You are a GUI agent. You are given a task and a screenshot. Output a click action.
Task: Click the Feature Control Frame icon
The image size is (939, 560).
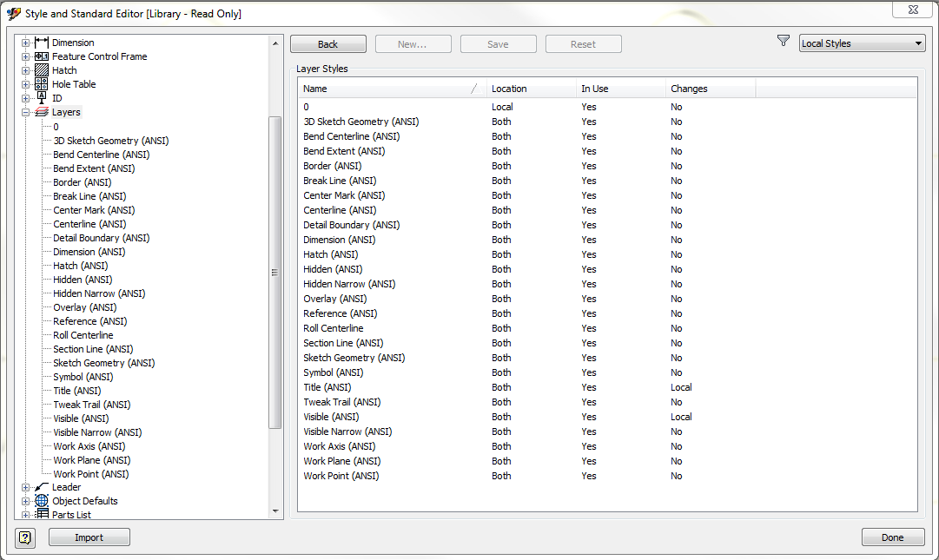(x=42, y=56)
